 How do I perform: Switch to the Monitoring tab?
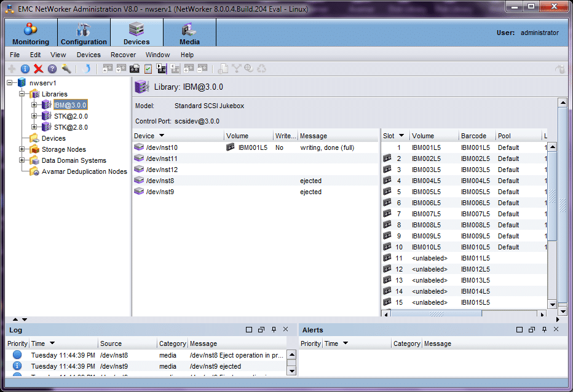[x=31, y=33]
